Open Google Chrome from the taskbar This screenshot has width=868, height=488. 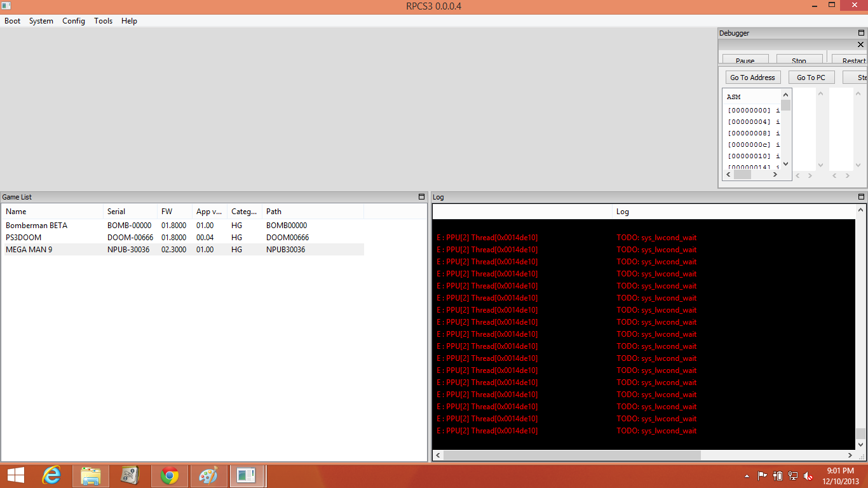[169, 475]
